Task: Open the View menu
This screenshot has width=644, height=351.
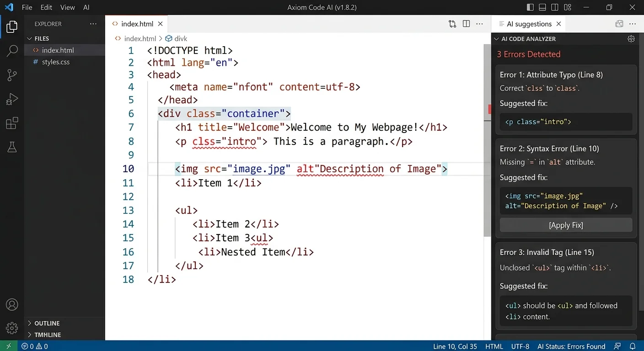Action: pos(67,7)
